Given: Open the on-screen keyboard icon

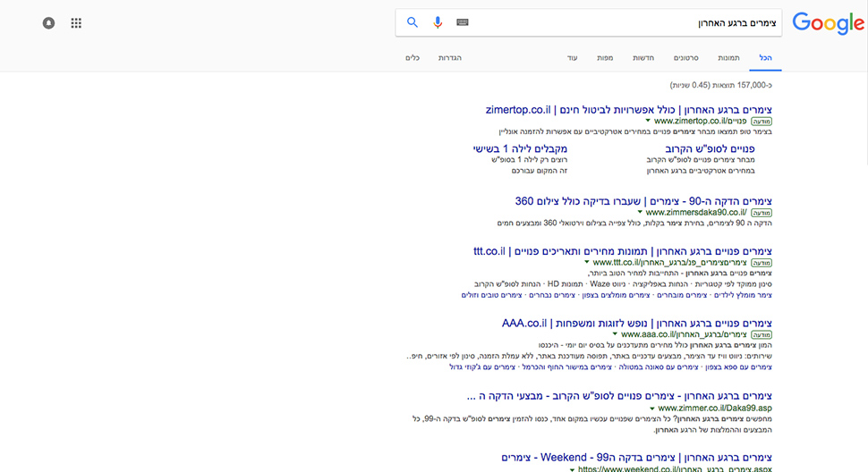Looking at the screenshot, I should 463,22.
